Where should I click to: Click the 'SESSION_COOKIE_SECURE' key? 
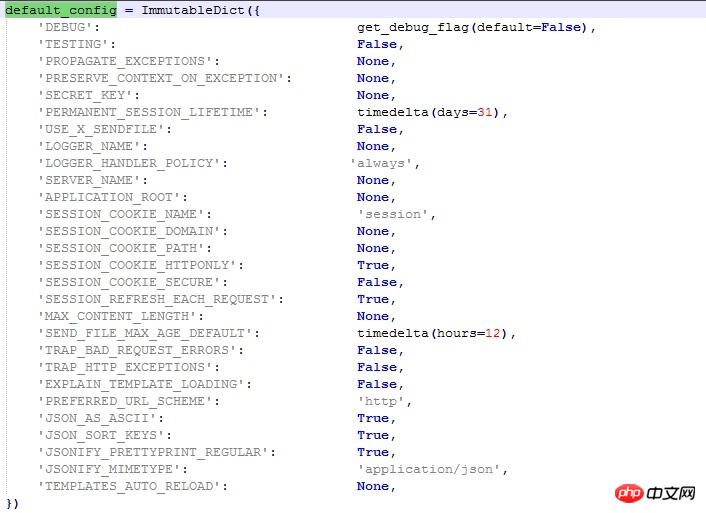[129, 282]
